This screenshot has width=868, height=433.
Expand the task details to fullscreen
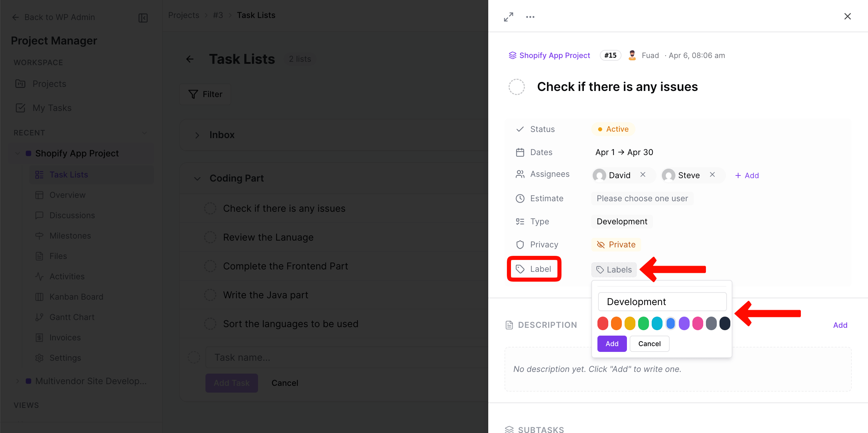[x=508, y=16]
